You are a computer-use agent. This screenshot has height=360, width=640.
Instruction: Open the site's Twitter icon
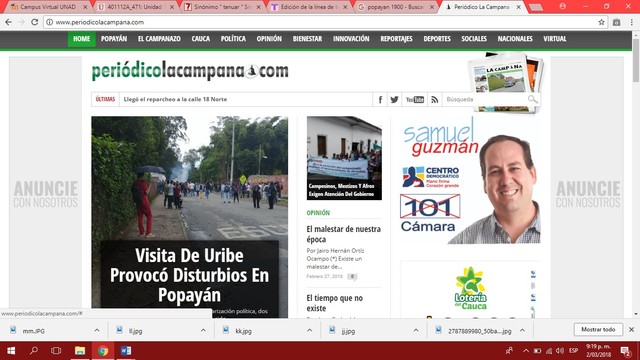[x=394, y=99]
